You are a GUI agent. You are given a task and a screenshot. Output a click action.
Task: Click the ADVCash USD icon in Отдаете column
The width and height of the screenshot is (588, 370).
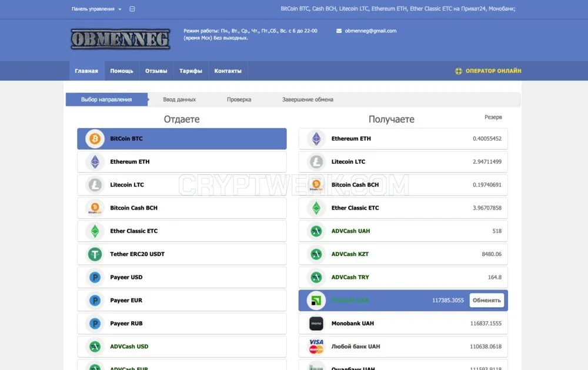(x=95, y=347)
